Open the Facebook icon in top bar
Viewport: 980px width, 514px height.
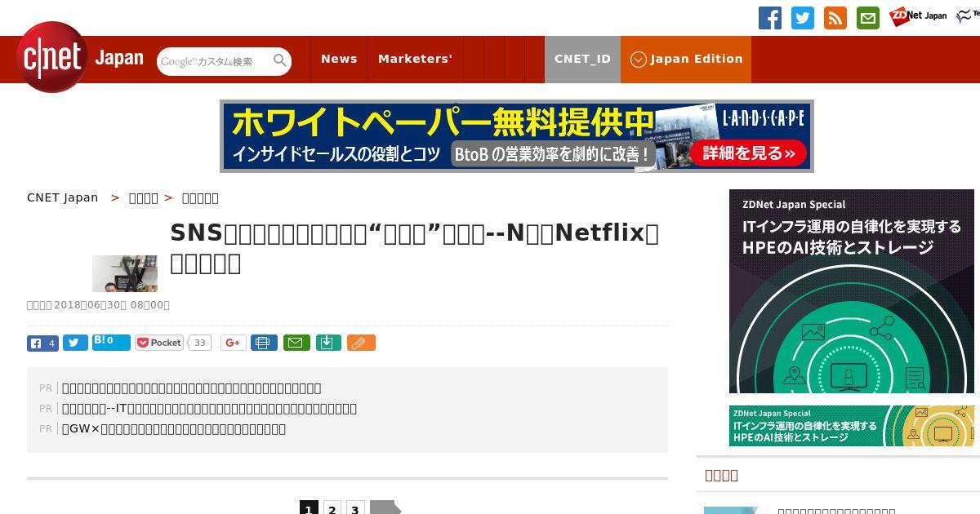pos(770,18)
